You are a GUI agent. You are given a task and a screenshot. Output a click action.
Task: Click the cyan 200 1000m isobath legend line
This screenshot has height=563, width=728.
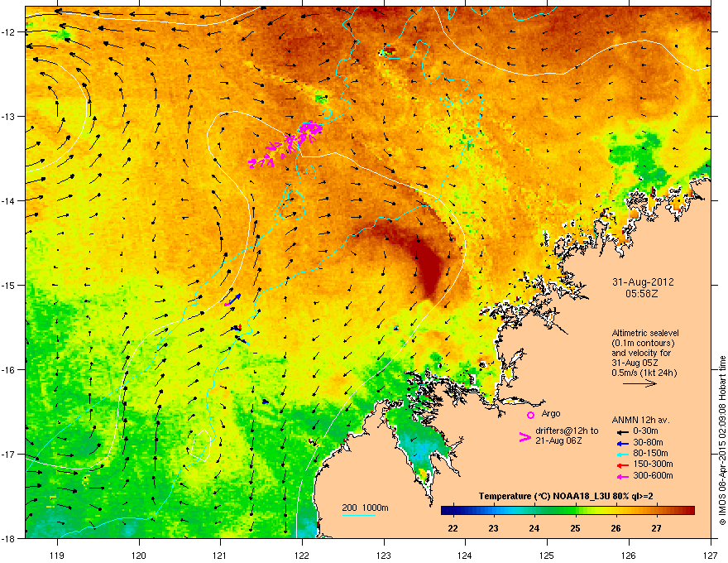click(x=359, y=515)
